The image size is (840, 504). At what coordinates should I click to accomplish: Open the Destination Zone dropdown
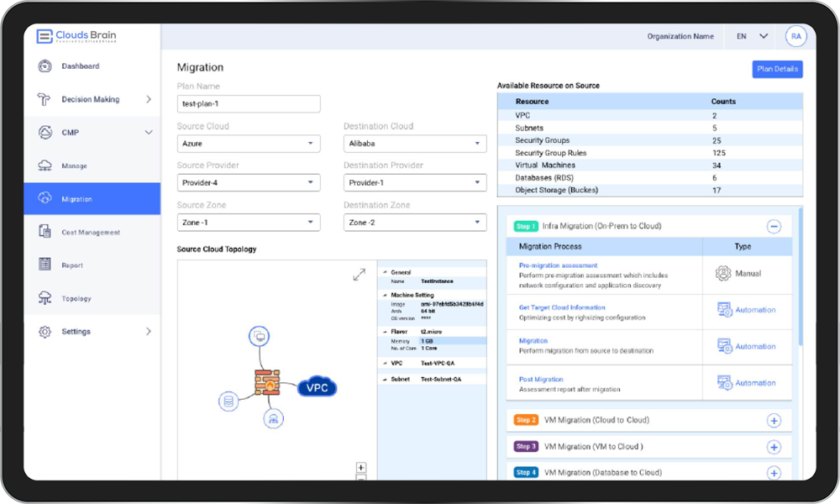[x=415, y=223]
